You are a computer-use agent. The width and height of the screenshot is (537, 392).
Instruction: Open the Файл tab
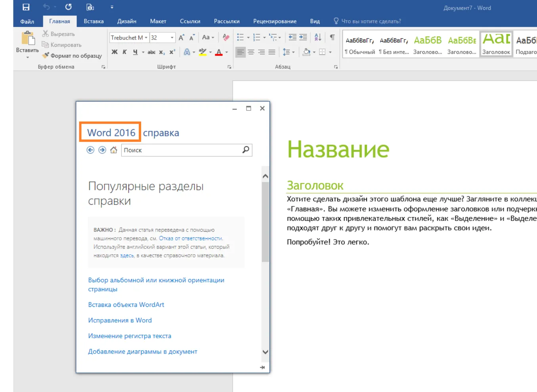(27, 21)
